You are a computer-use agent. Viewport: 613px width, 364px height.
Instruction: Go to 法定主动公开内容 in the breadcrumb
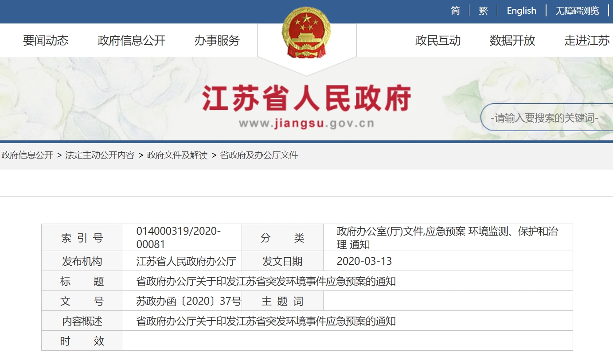tap(100, 155)
